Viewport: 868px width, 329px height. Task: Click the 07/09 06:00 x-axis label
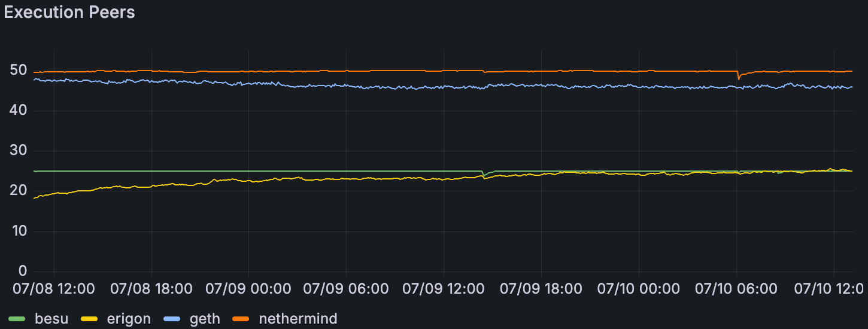point(346,289)
